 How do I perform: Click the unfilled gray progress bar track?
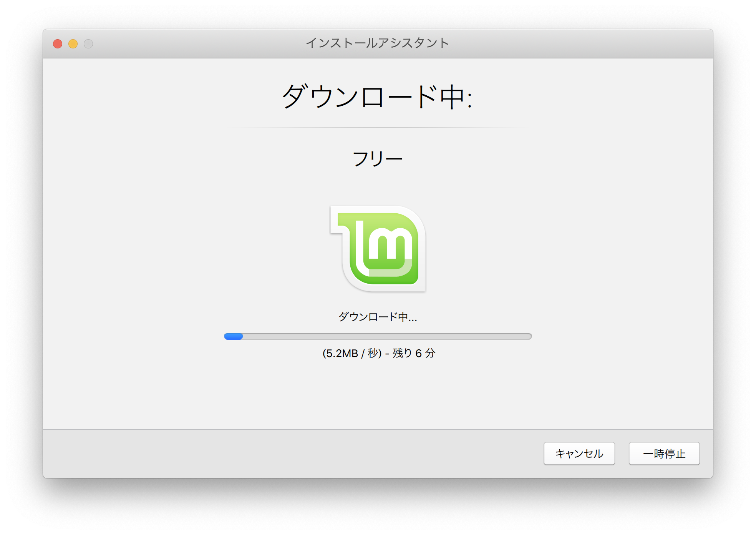pyautogui.click(x=384, y=336)
